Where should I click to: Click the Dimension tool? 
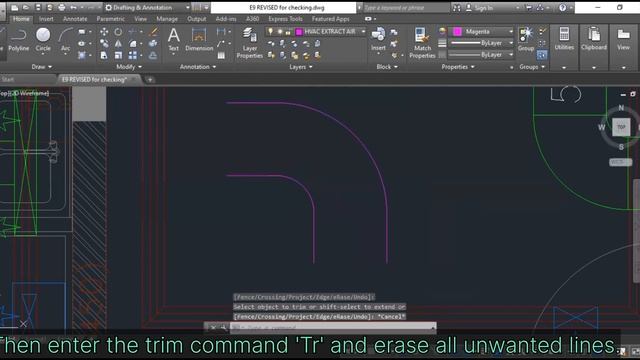pyautogui.click(x=199, y=39)
